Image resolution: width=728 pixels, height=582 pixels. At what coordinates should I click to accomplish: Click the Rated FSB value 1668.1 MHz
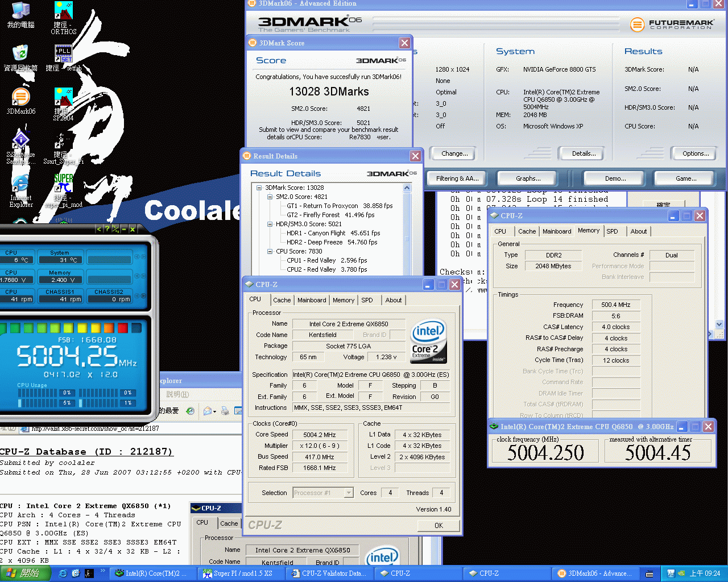coord(319,468)
